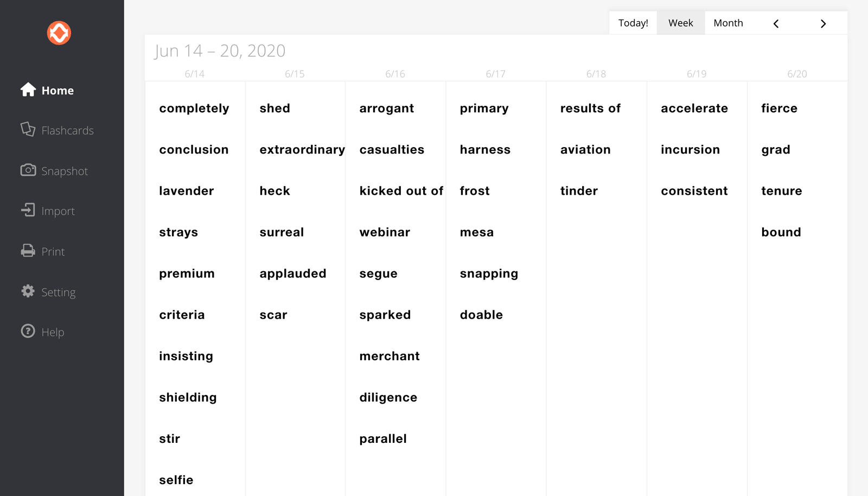
Task: Open the Flashcards menu label
Action: pyautogui.click(x=68, y=131)
